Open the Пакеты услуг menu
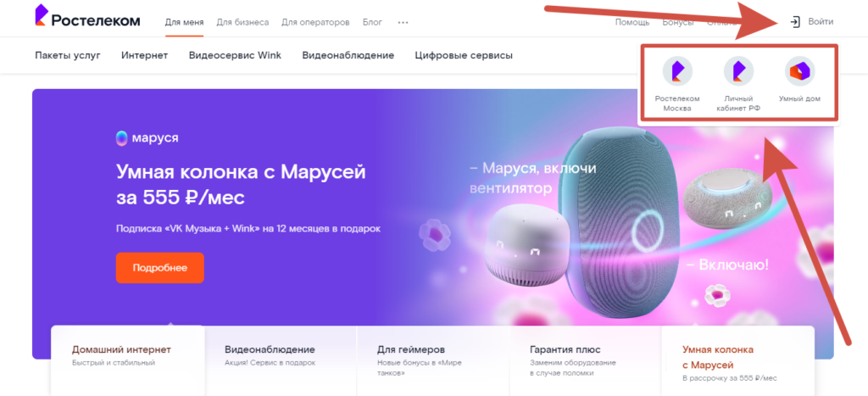 [68, 55]
